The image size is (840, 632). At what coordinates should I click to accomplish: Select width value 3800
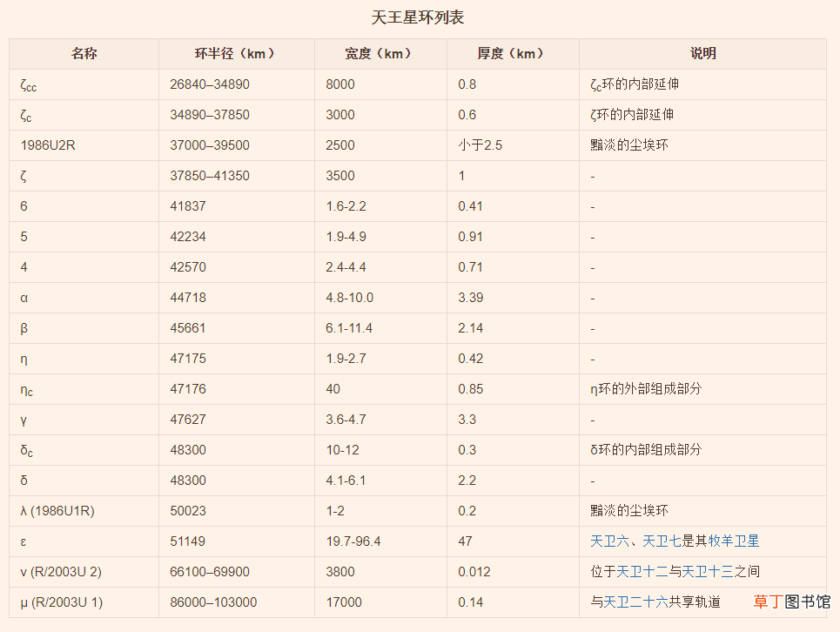[340, 572]
